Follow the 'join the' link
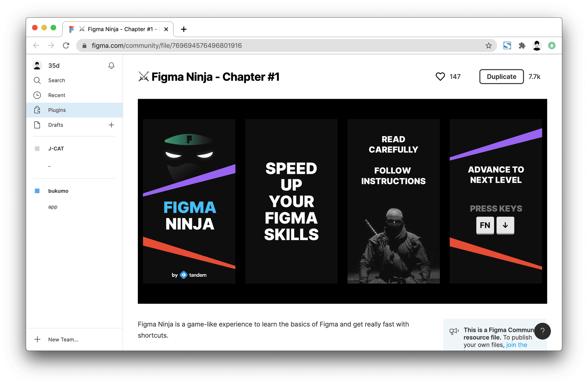This screenshot has width=588, height=385. tap(517, 345)
